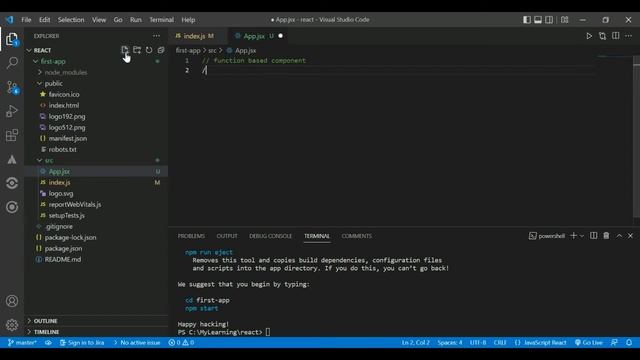Viewport: 640px width, 360px height.
Task: Click No active issue status item
Action: (137, 342)
